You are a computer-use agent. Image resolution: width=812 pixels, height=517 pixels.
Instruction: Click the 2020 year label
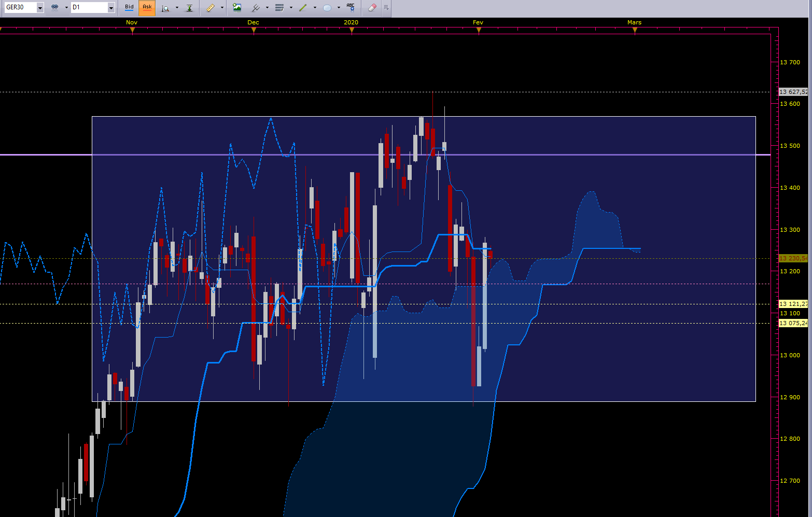click(x=351, y=22)
